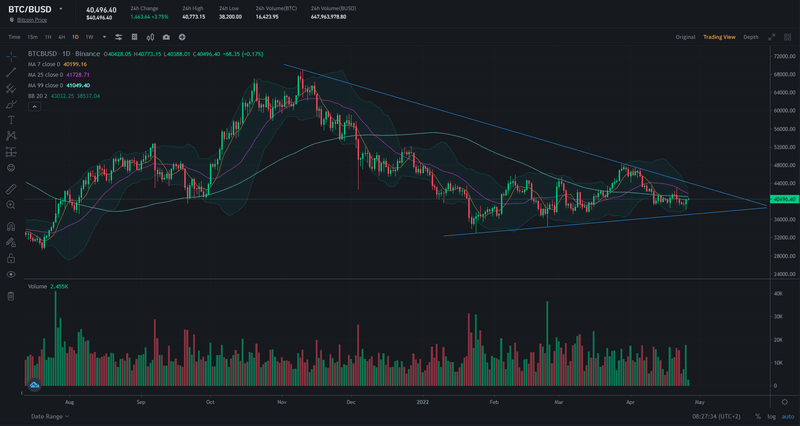The height and width of the screenshot is (426, 800).
Task: Click the BTCBUSD 1D Binance title
Action: coord(64,54)
